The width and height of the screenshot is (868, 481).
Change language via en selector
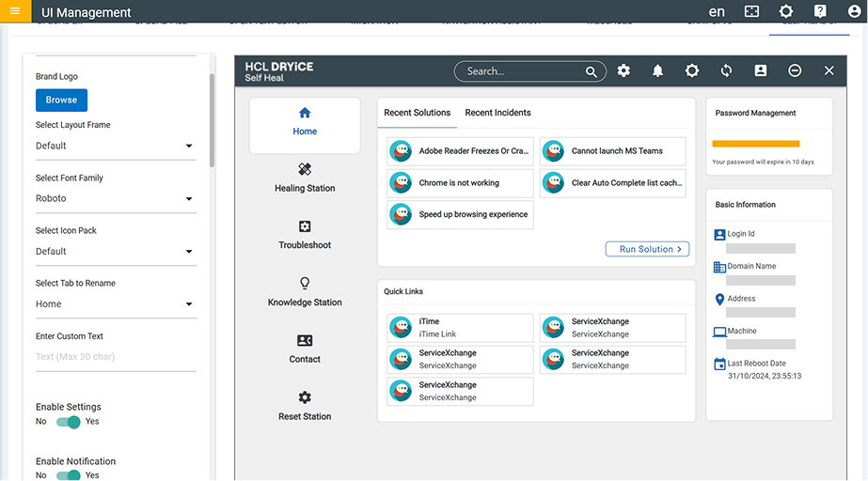717,11
